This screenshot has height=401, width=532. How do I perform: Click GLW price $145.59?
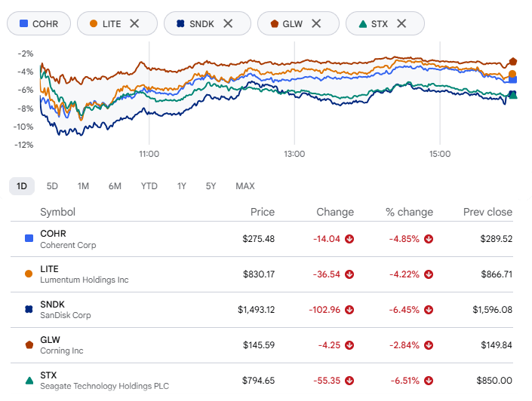259,345
